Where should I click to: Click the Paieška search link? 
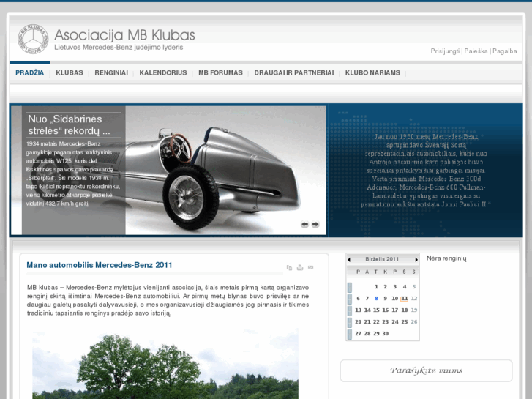click(x=476, y=51)
